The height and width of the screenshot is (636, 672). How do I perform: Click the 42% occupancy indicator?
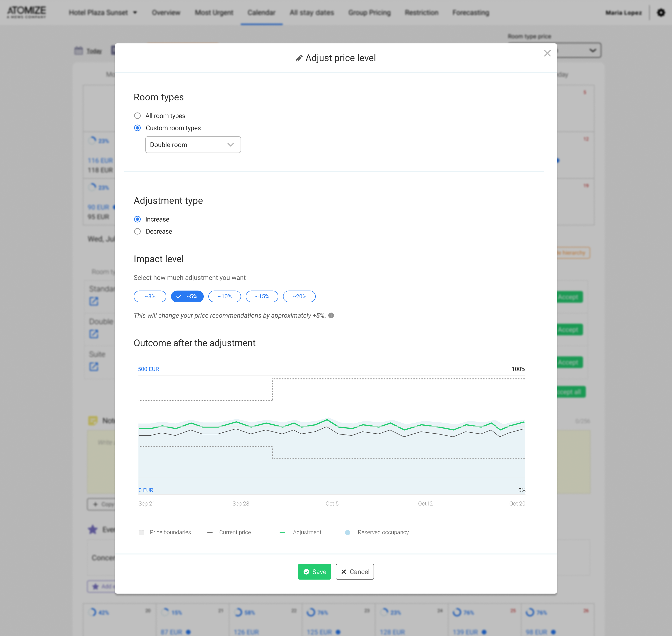99,612
